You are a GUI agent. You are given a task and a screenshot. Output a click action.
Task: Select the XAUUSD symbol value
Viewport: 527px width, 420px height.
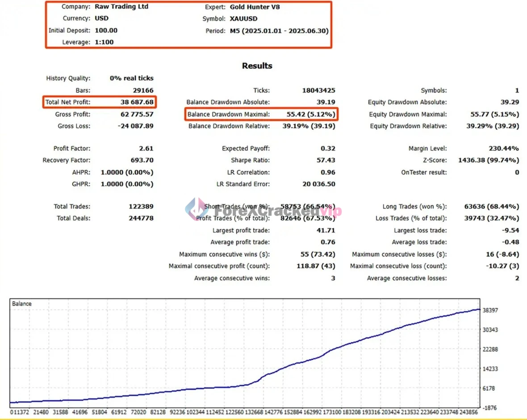pyautogui.click(x=243, y=19)
